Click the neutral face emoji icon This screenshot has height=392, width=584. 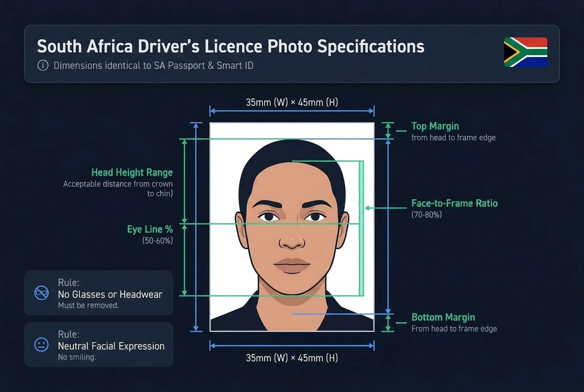coord(42,345)
